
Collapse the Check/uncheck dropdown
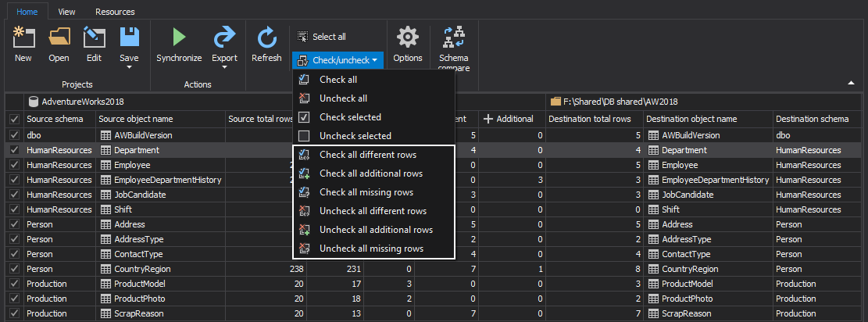(338, 60)
